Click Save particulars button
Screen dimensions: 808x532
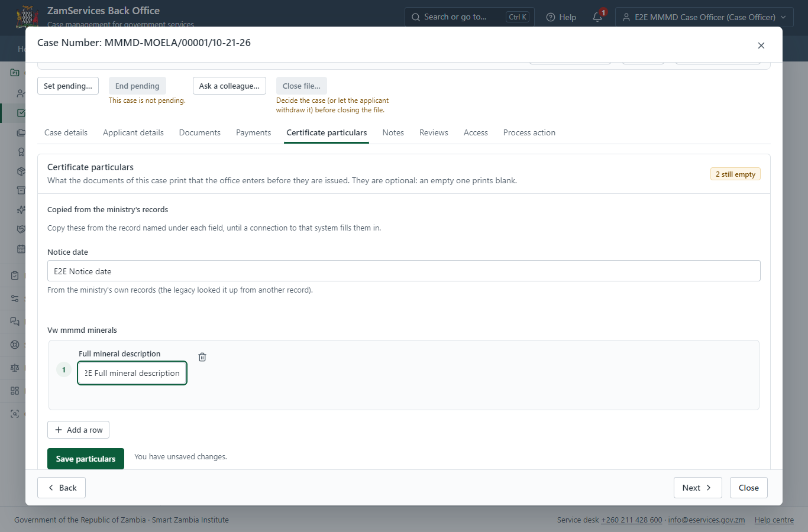pos(86,459)
